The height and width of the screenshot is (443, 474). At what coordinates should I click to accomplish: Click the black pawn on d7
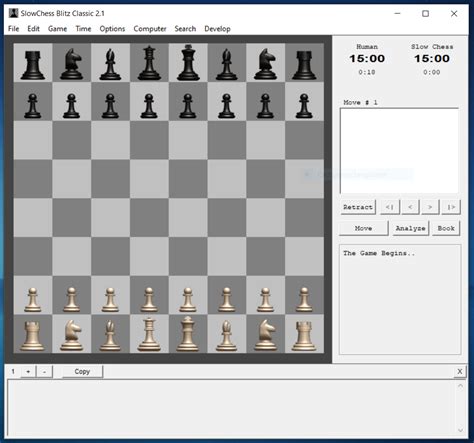(x=149, y=106)
